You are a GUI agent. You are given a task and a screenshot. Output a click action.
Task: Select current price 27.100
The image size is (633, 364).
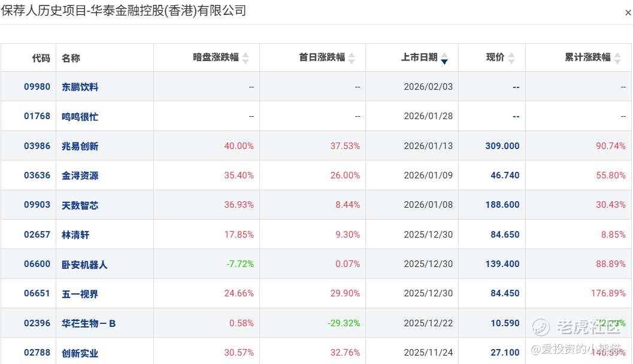[505, 353]
